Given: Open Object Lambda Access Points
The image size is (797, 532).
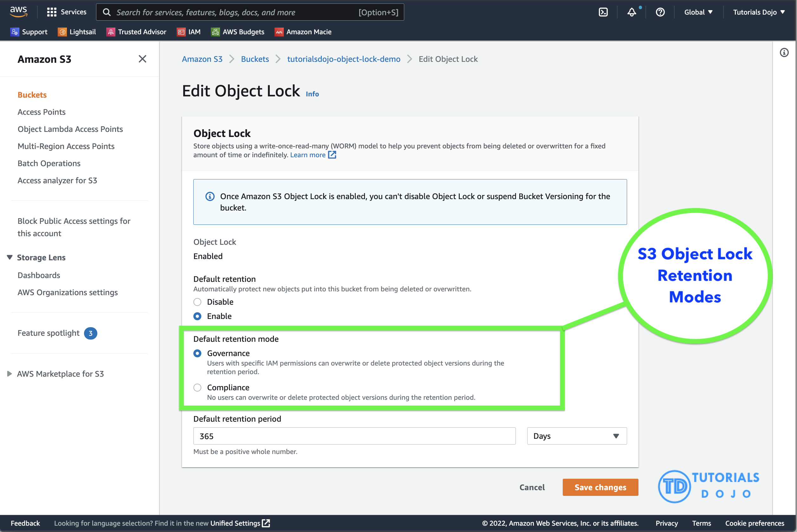Looking at the screenshot, I should pyautogui.click(x=70, y=129).
